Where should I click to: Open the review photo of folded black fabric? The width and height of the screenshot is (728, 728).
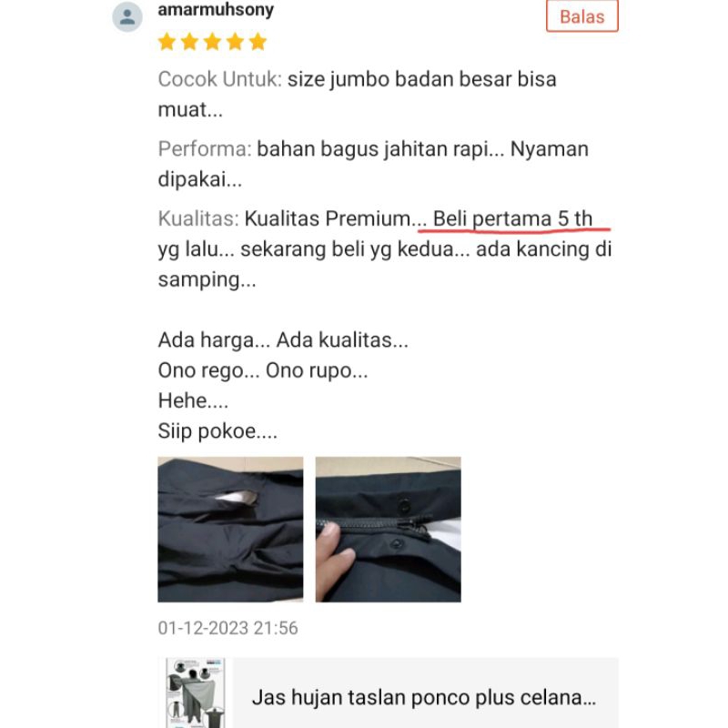click(x=230, y=530)
